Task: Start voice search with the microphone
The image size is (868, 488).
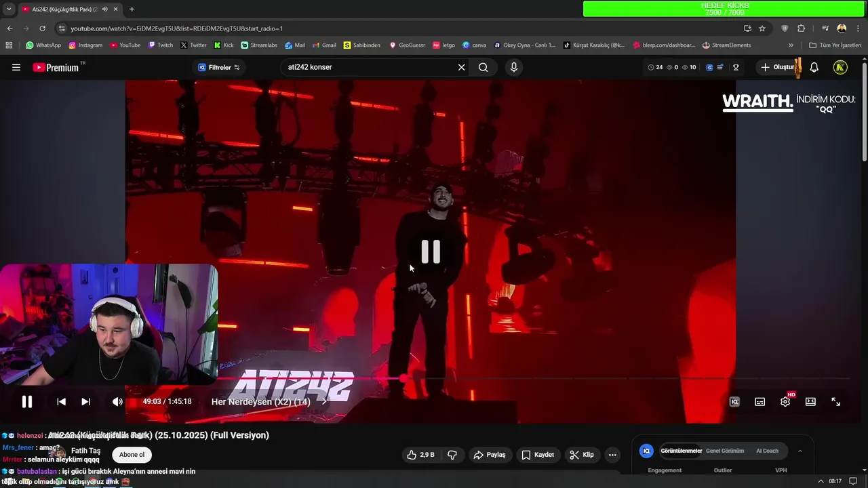Action: (x=513, y=67)
